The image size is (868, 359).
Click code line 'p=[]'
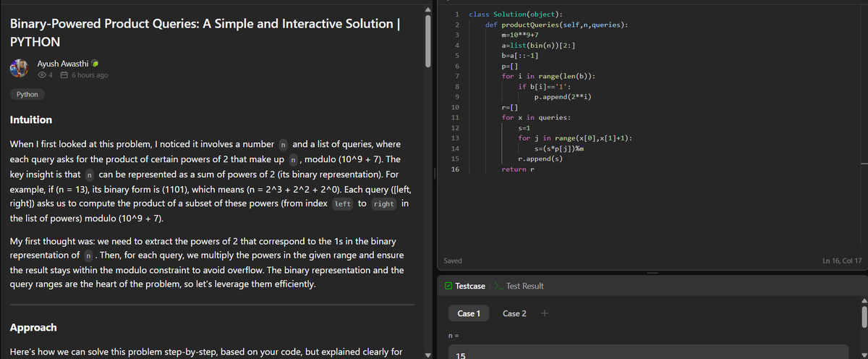509,66
